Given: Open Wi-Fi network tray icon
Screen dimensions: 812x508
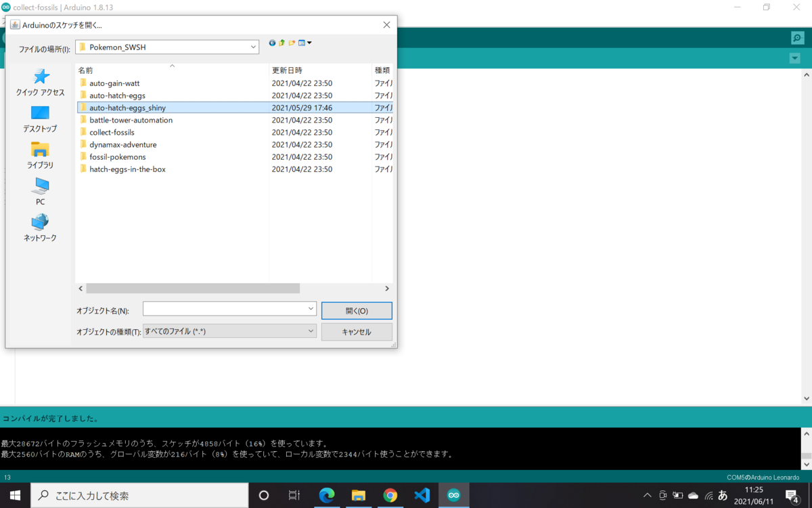Looking at the screenshot, I should [708, 496].
